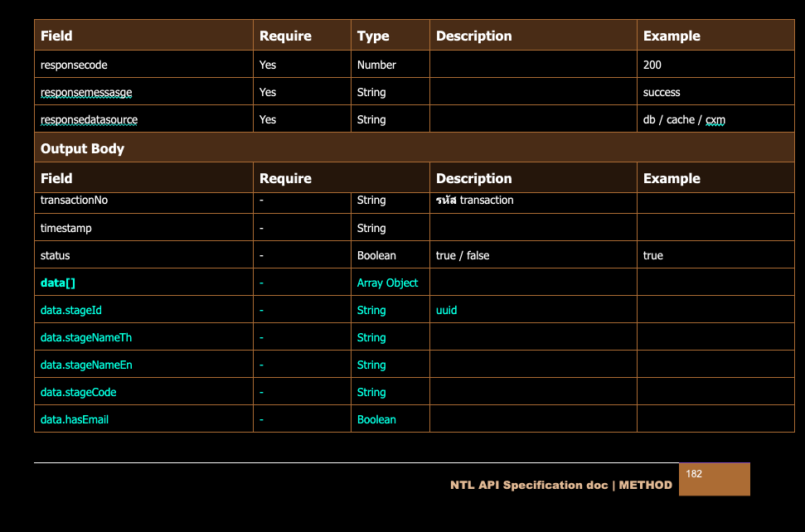This screenshot has height=532, width=805.
Task: Click the transactionNo field cell
Action: point(74,201)
